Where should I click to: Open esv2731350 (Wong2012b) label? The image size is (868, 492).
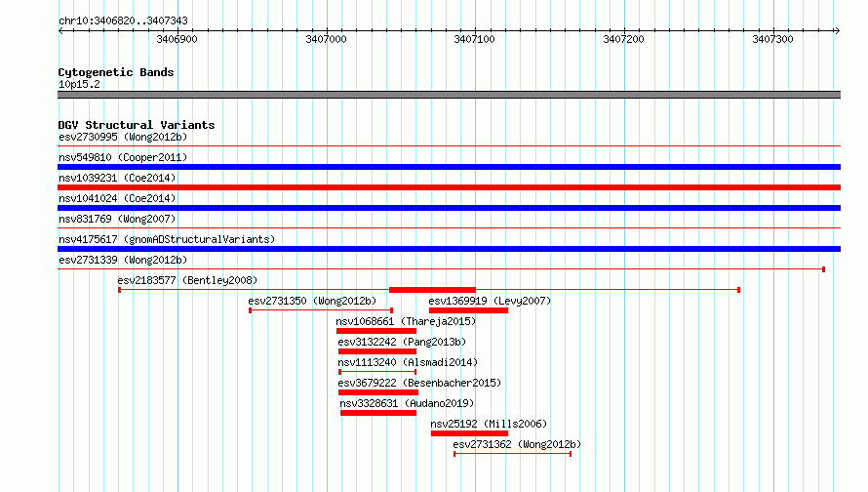coord(312,301)
